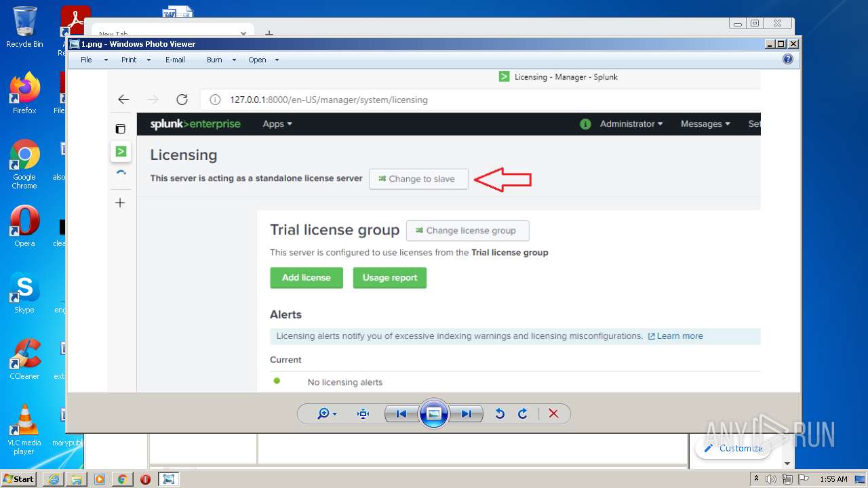Viewport: 868px width, 488px height.
Task: Open the VLC media player shortcut
Action: tap(24, 429)
